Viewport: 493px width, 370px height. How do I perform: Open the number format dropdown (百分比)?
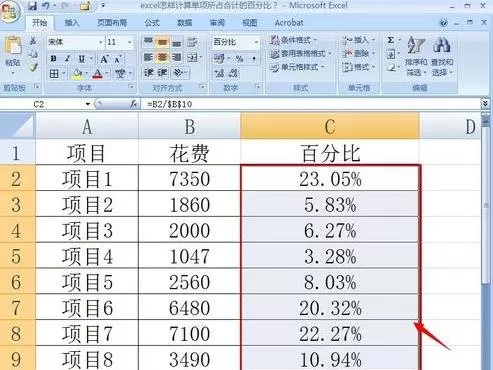point(256,42)
